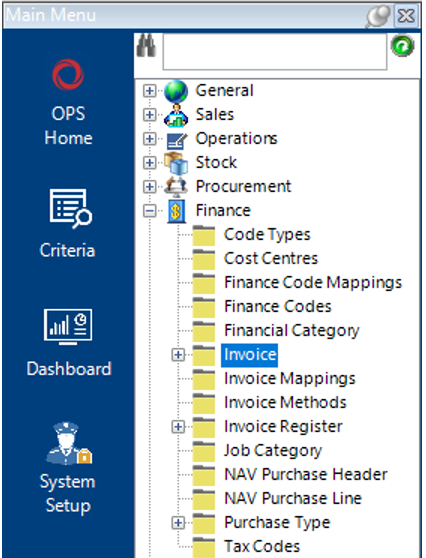Select the Procurement menu item
Screen dimensions: 426x558
pyautogui.click(x=243, y=186)
